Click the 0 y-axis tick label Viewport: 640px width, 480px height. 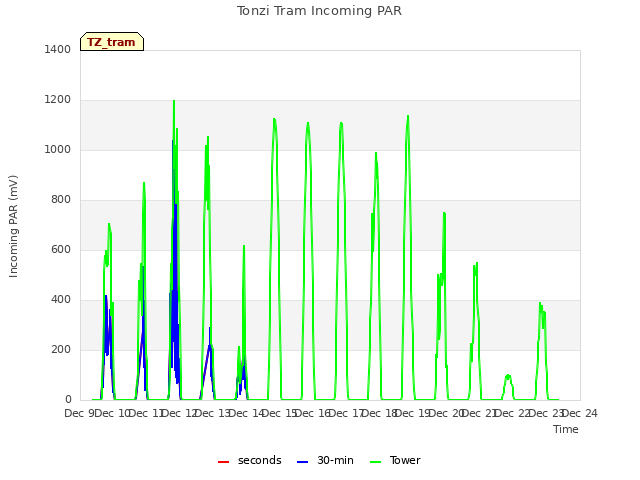pyautogui.click(x=68, y=400)
